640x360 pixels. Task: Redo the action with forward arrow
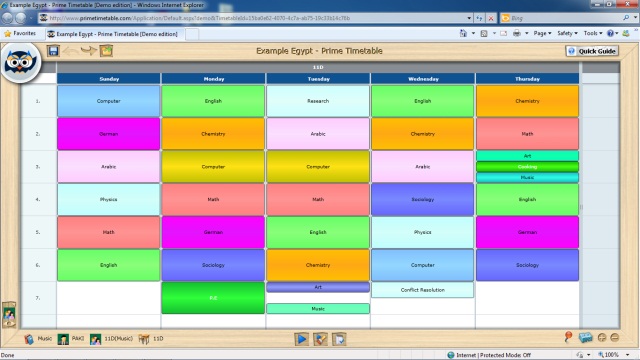pos(89,51)
